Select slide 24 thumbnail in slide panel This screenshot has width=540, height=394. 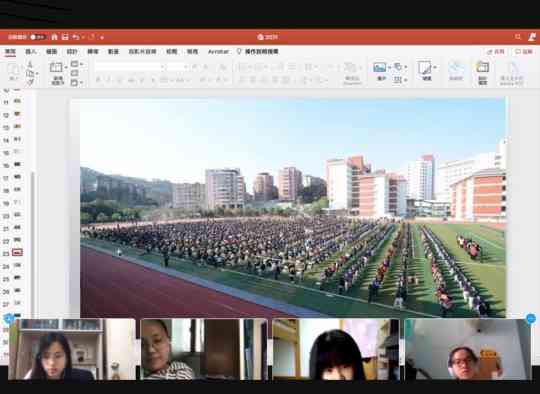(17, 265)
